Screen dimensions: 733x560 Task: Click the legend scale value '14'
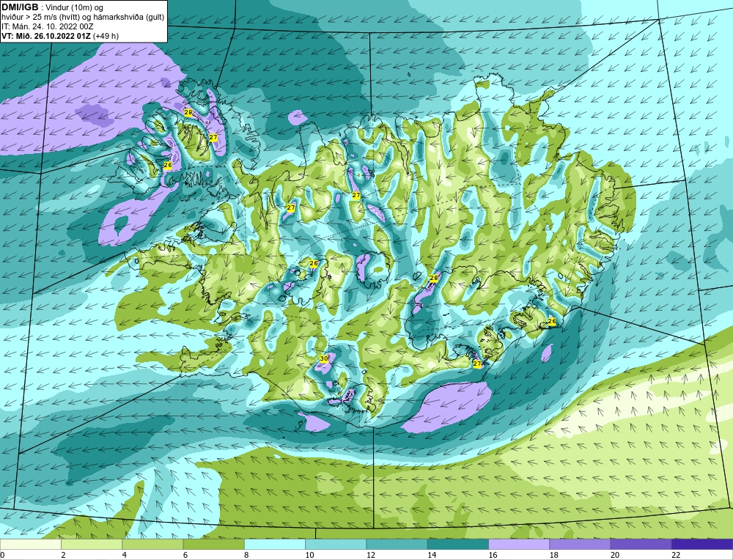pyautogui.click(x=432, y=555)
